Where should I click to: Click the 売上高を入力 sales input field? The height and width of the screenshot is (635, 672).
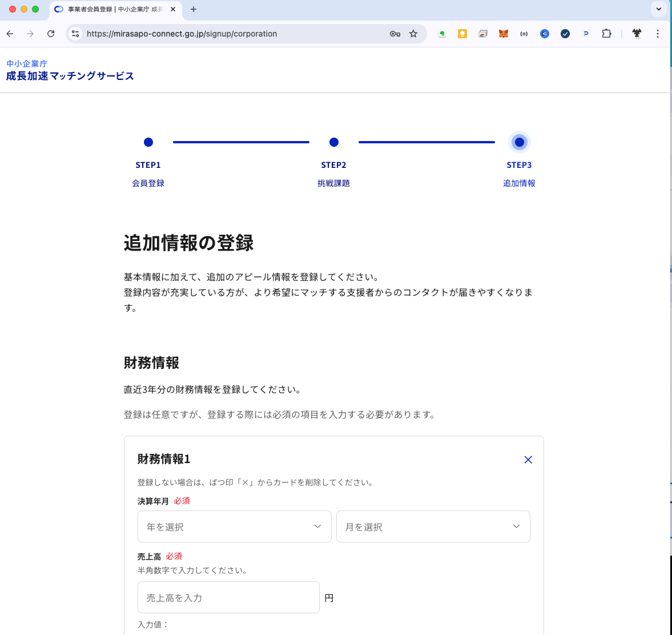tap(228, 597)
